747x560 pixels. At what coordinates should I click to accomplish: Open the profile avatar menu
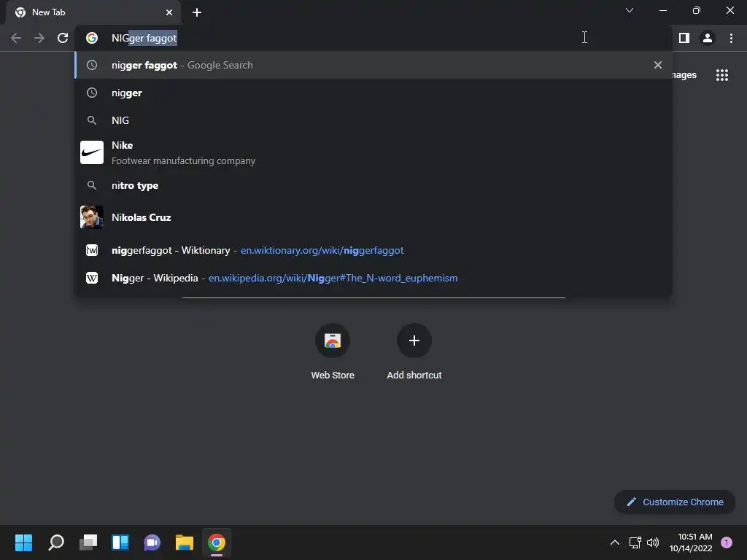[x=708, y=38]
